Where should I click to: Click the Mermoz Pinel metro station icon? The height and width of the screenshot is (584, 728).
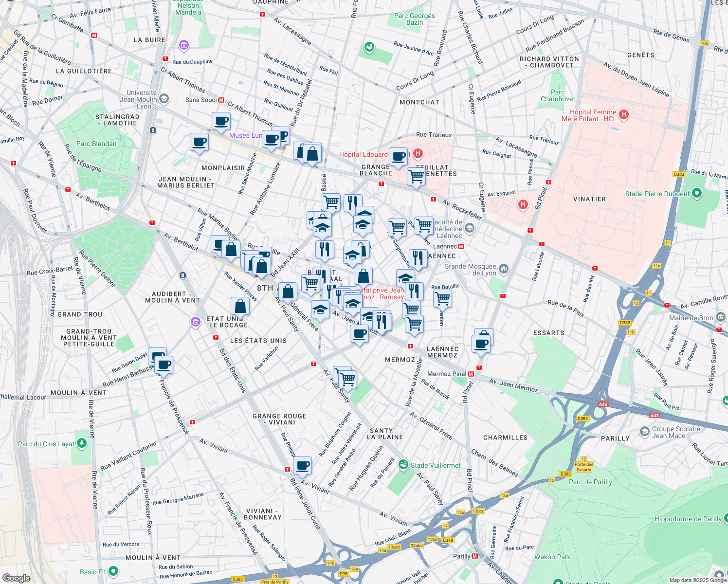[x=471, y=374]
